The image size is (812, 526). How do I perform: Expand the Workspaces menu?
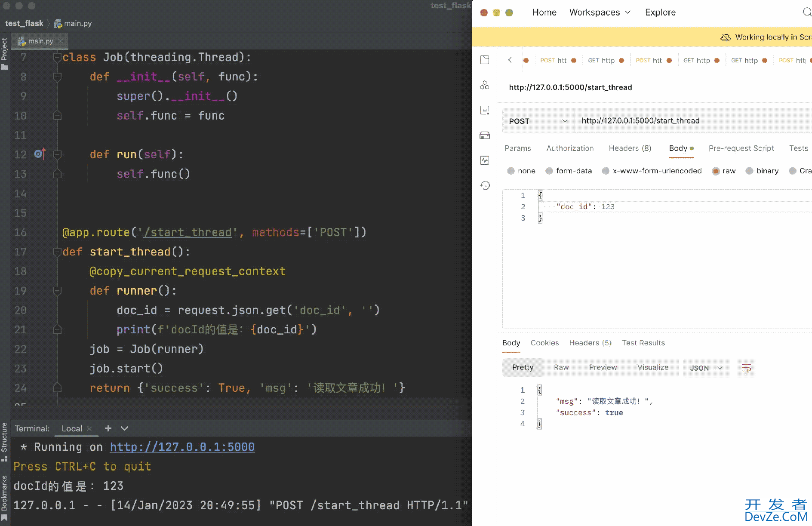600,12
